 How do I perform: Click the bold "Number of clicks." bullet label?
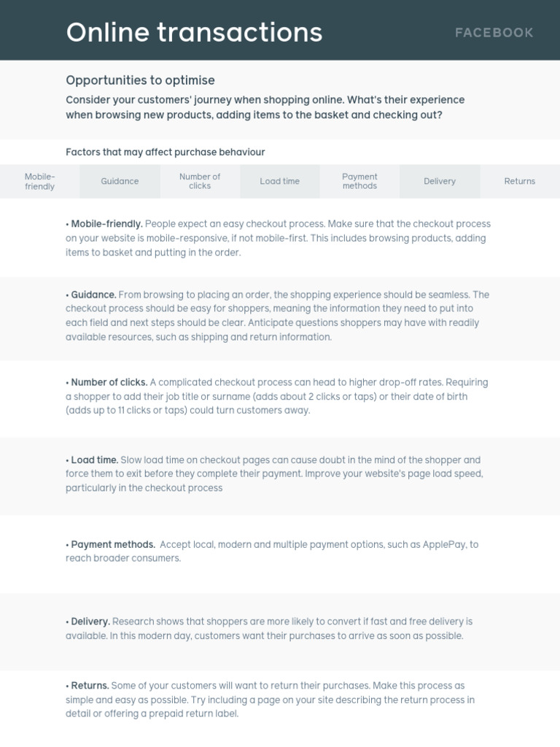pyautogui.click(x=109, y=382)
